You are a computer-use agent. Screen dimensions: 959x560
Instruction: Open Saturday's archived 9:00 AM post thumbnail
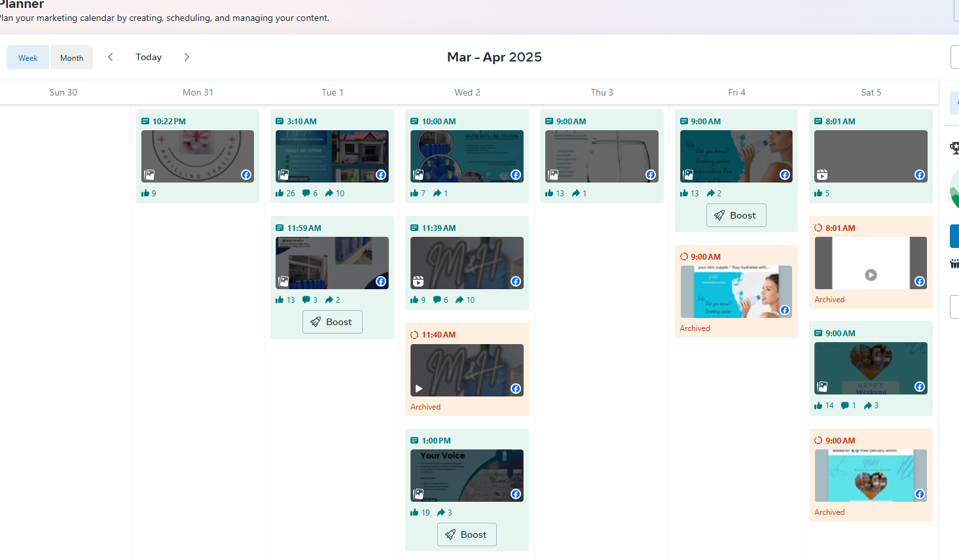(x=871, y=476)
